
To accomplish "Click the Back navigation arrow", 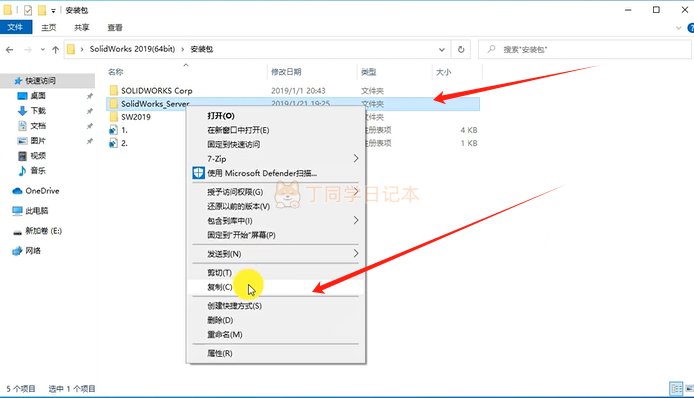I will coord(10,50).
